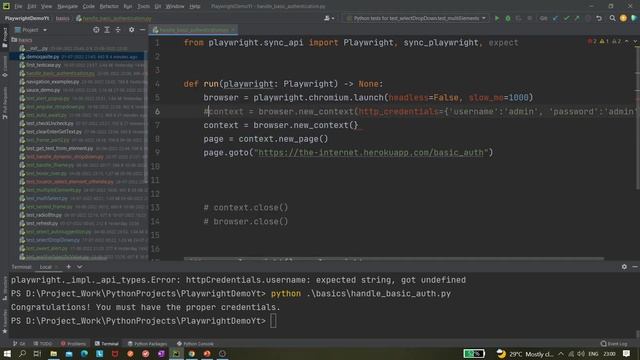Click the Git update project arrow icon

[x=555, y=18]
